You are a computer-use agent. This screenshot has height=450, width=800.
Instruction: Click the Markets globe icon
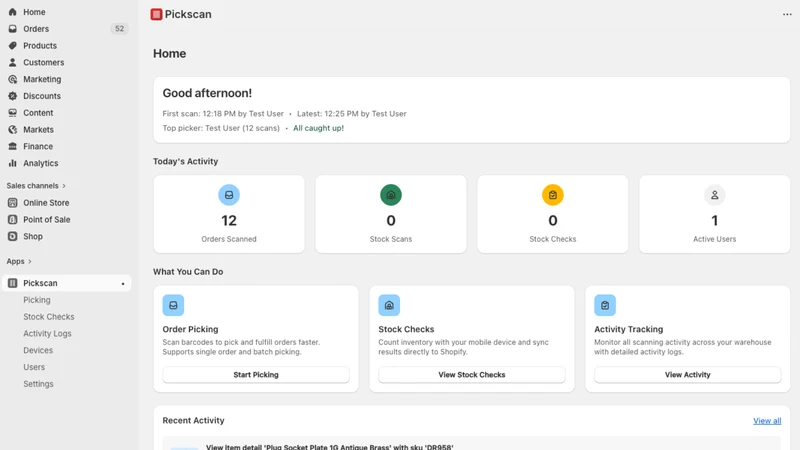coord(13,130)
